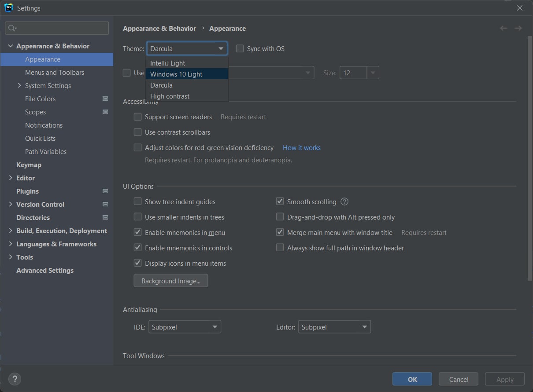
Task: Open the How it works link
Action: click(302, 147)
